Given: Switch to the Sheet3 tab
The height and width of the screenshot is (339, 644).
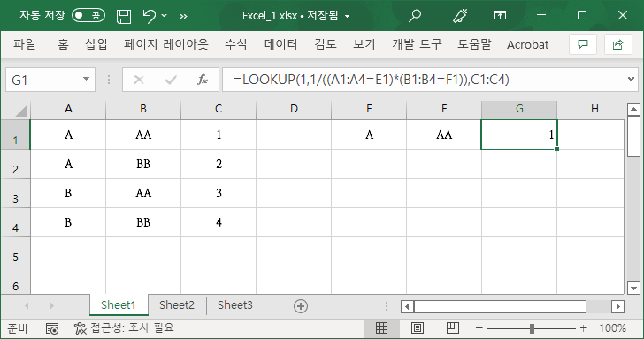Looking at the screenshot, I should pos(235,304).
